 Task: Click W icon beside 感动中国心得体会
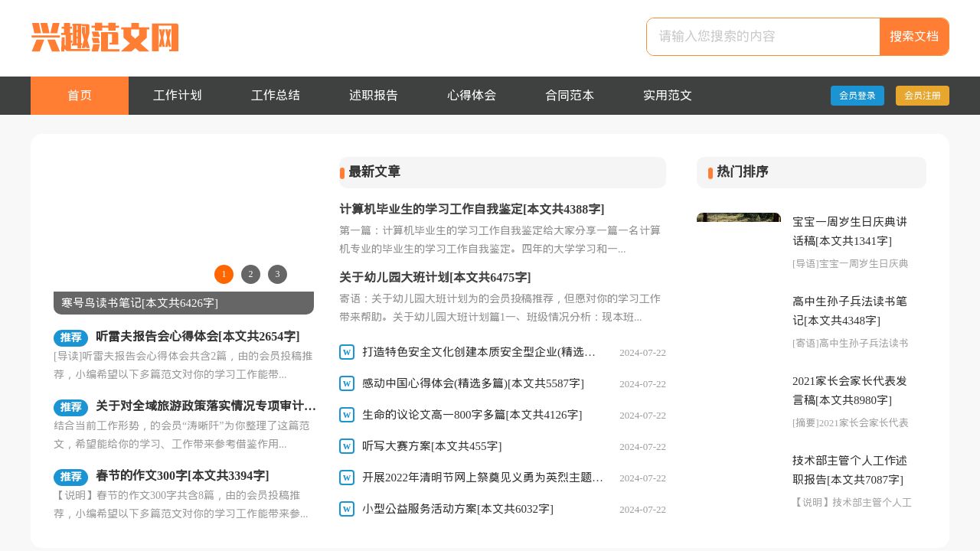coord(347,383)
